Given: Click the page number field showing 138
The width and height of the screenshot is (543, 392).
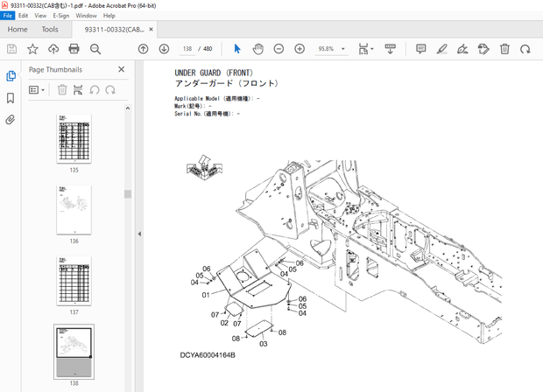Looking at the screenshot, I should tap(187, 49).
